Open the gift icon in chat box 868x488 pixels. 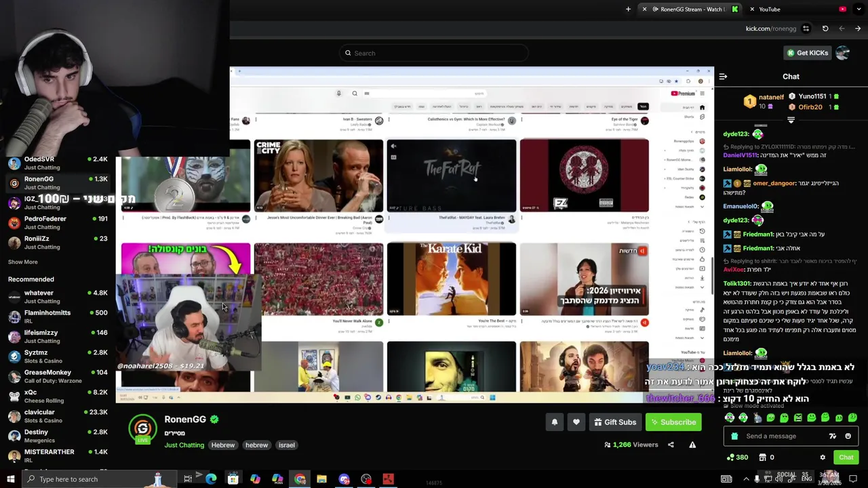[x=734, y=436]
